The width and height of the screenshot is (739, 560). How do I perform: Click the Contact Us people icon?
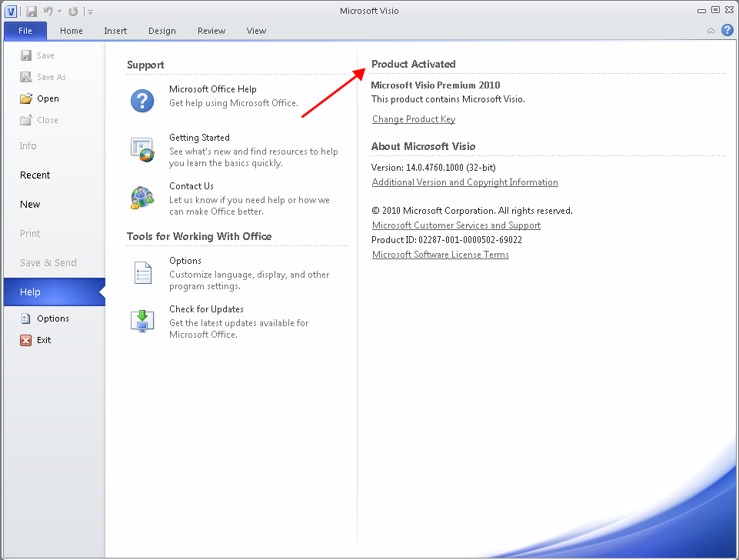(142, 198)
